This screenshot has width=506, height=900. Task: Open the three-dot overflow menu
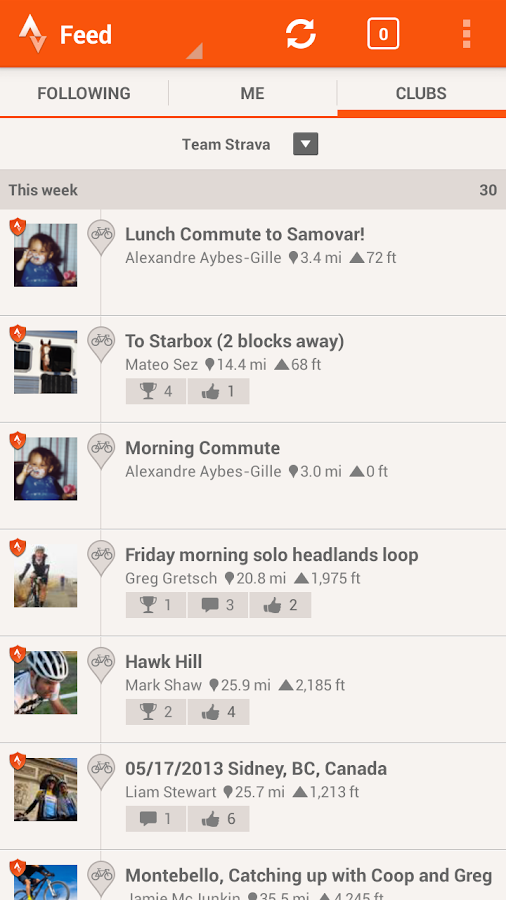pos(466,34)
